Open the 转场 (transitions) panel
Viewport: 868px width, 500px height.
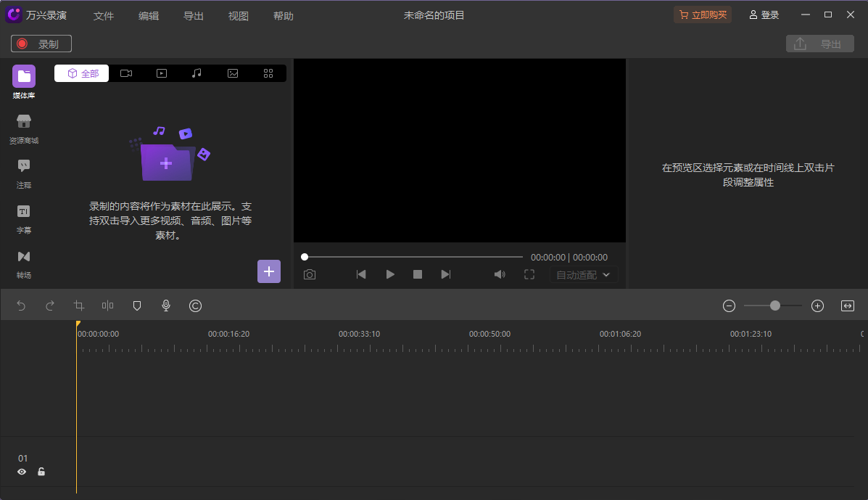[x=23, y=261]
